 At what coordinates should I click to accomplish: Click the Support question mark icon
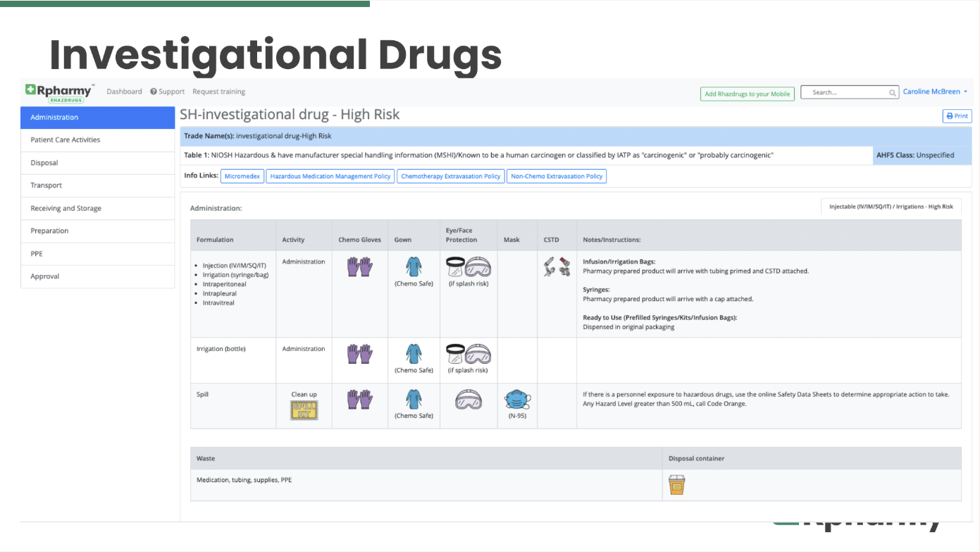coord(154,92)
